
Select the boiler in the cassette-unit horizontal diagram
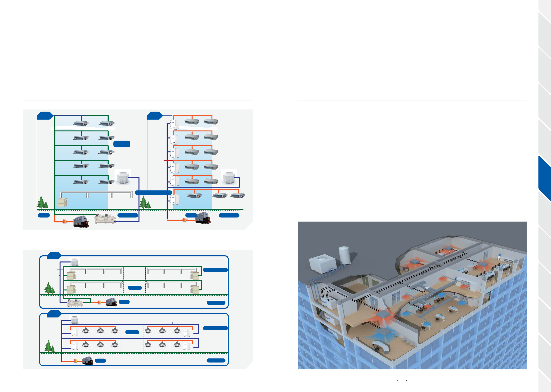click(x=88, y=361)
